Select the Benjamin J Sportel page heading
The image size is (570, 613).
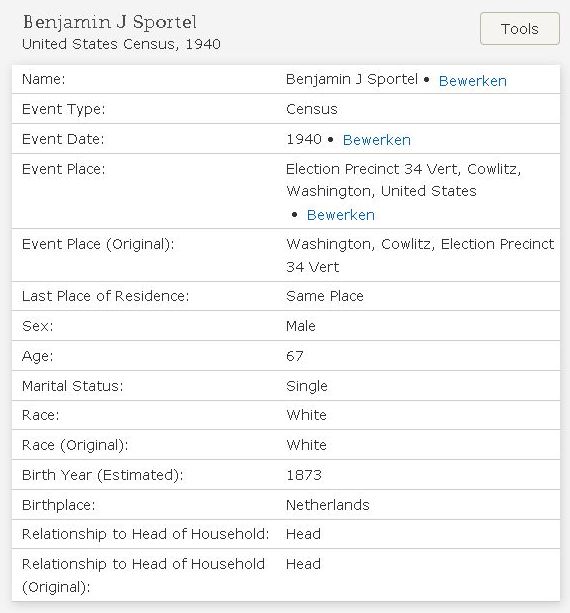(x=110, y=22)
